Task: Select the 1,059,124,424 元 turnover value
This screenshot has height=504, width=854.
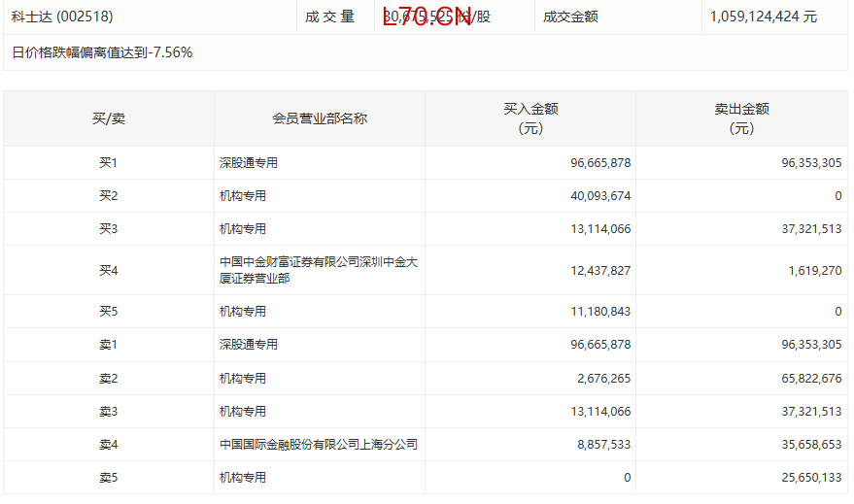Action: click(x=764, y=17)
